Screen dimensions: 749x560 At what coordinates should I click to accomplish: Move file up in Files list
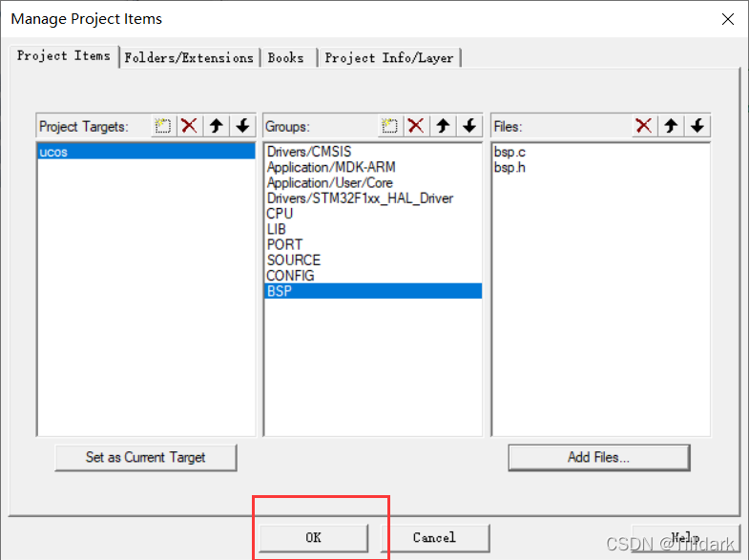671,126
